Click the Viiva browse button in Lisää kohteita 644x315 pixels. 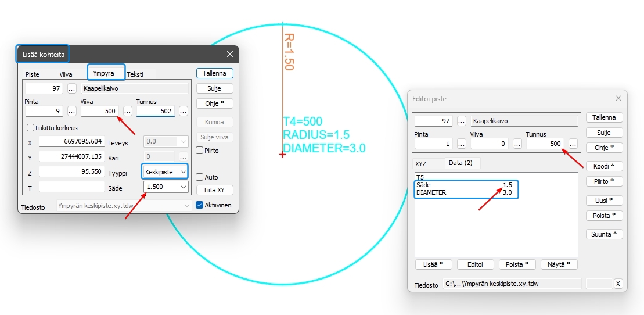(x=128, y=110)
